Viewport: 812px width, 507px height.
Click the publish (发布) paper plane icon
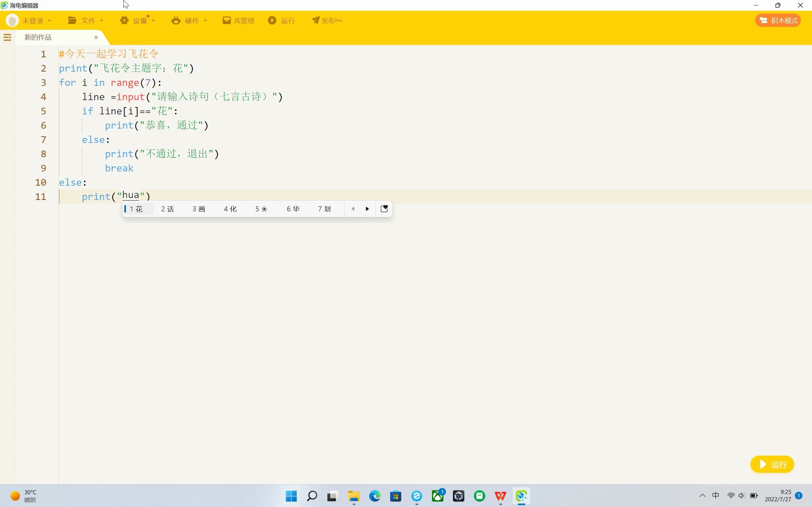point(316,21)
